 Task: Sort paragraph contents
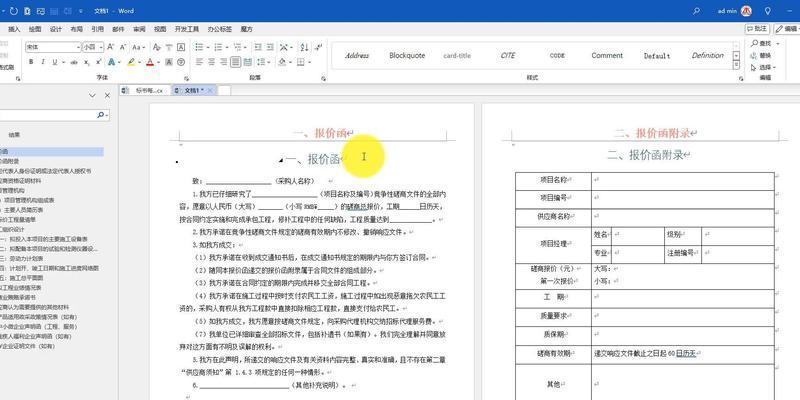tap(305, 47)
